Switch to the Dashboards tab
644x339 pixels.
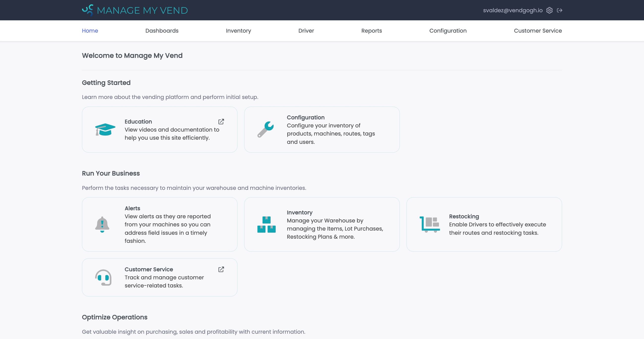click(161, 30)
